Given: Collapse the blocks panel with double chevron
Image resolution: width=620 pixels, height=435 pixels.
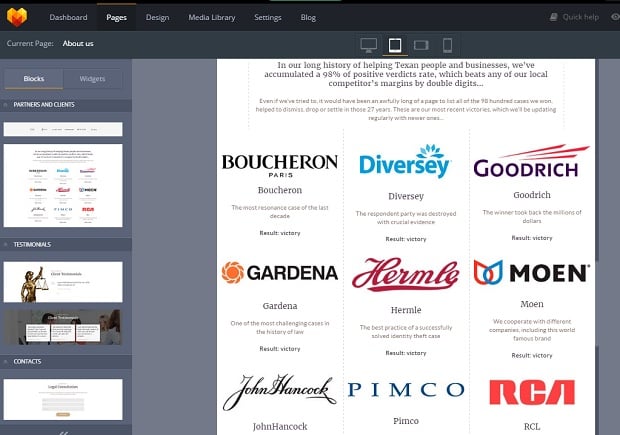Looking at the screenshot, I should click(65, 431).
